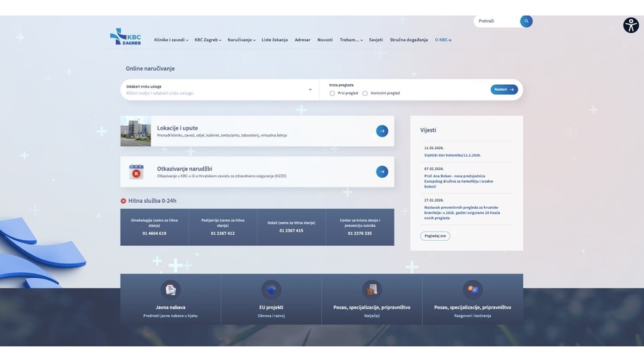Open the Odaberi vrstu usluge dropdown
This screenshot has height=362, width=644.
[x=218, y=90]
